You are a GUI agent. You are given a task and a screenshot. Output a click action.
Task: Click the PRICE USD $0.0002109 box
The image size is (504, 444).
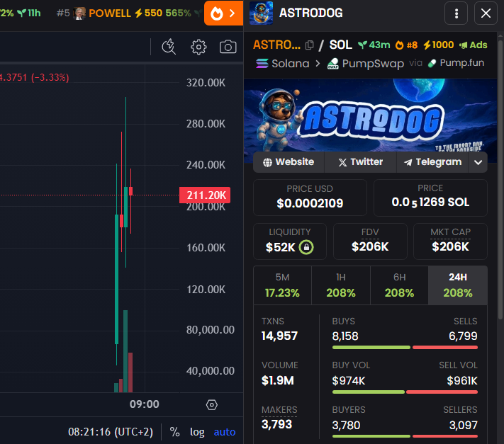(x=310, y=198)
